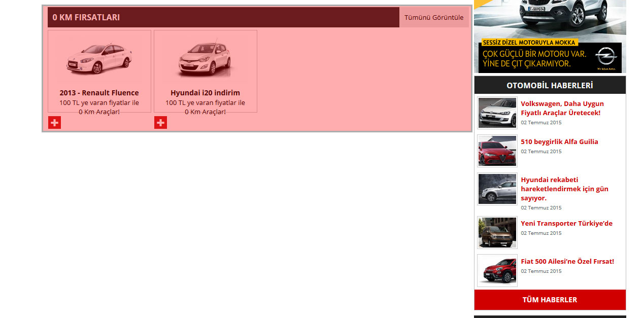644x318 pixels.
Task: Open Fiat 500 Ailesi'ne Özel Fırsat article
Action: pyautogui.click(x=567, y=261)
